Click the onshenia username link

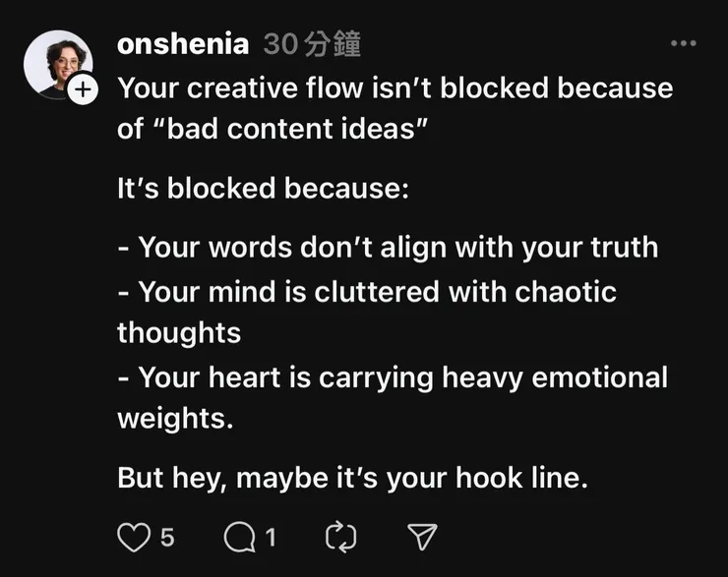tap(182, 44)
